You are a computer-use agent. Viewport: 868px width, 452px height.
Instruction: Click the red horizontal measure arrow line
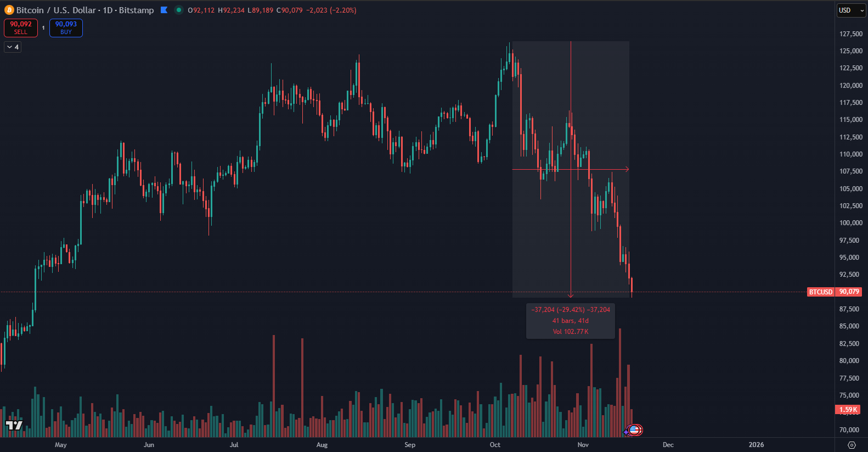click(543, 169)
